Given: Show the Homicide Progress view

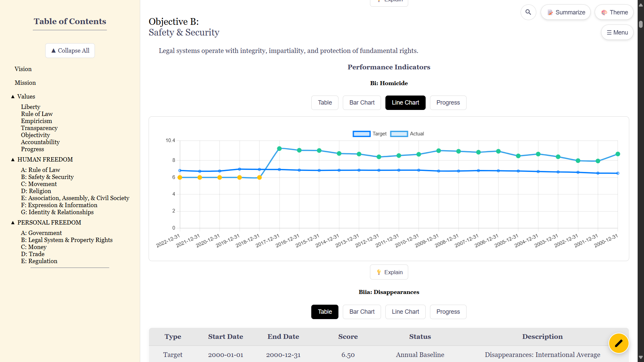Looking at the screenshot, I should (x=448, y=103).
